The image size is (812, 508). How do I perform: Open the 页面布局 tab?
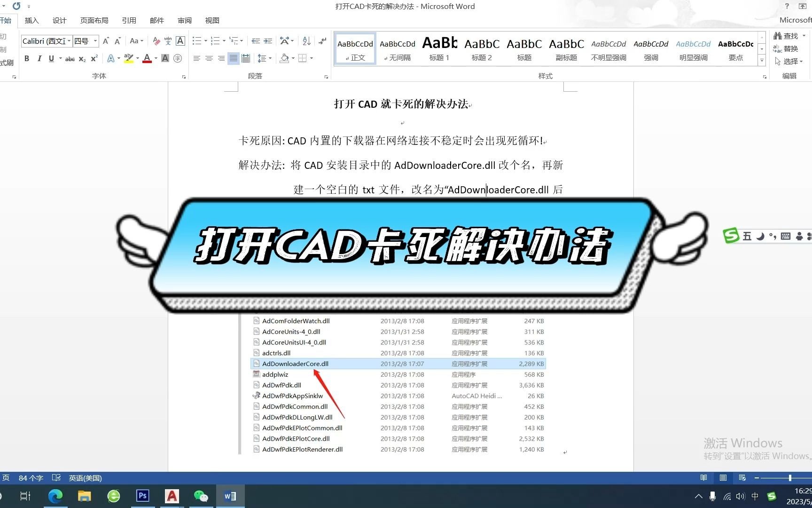(94, 21)
